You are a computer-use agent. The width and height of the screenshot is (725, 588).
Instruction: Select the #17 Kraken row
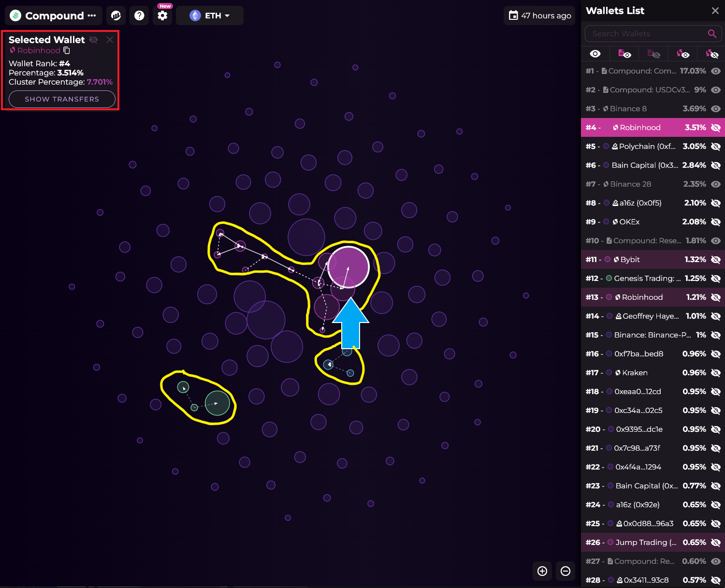tap(653, 373)
